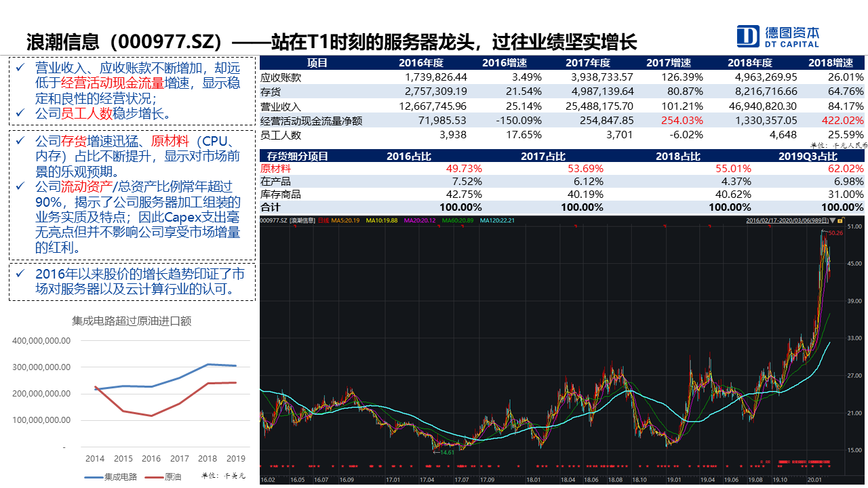This screenshot has width=868, height=488.
Task: Click the 2016 label on import chart axis
Action: 151,459
